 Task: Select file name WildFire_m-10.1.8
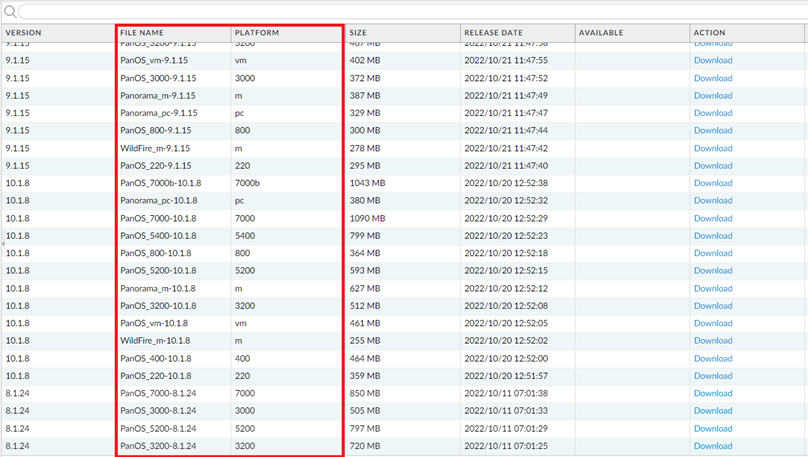tap(155, 341)
